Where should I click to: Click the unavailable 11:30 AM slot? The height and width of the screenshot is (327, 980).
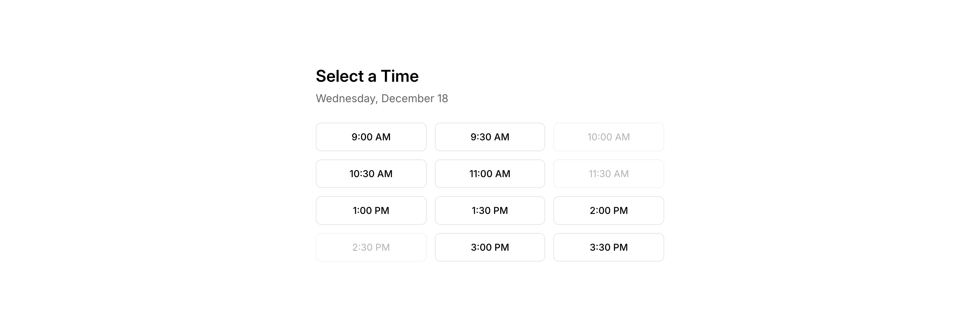[x=608, y=174]
